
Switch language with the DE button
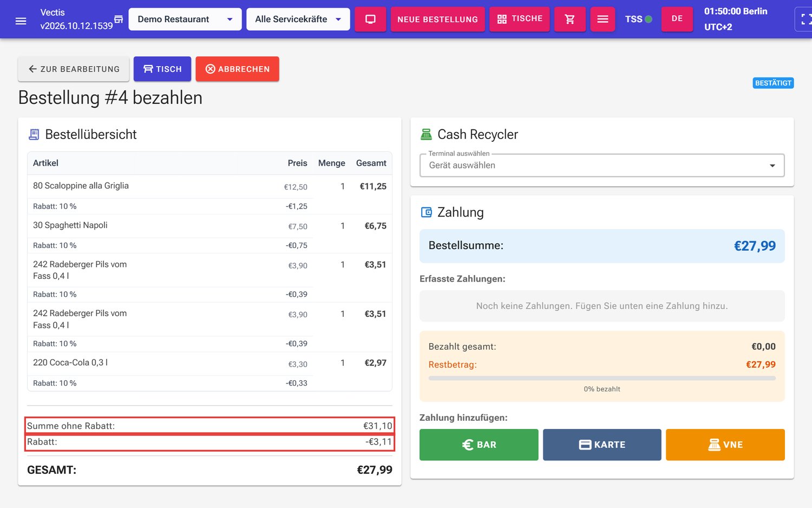(x=677, y=19)
